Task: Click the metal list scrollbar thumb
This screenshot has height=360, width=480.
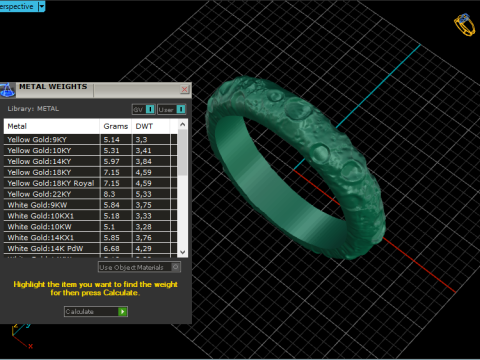Action: [182, 152]
